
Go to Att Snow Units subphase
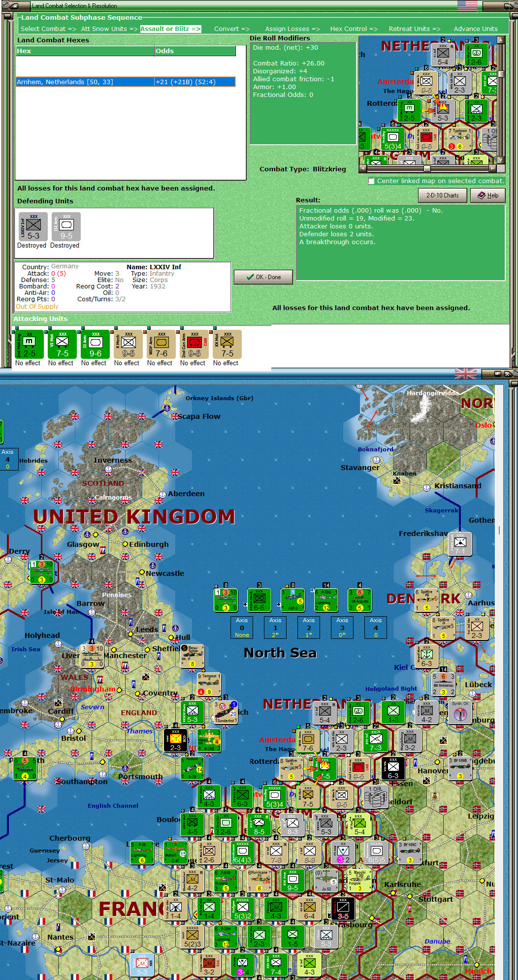tap(109, 29)
